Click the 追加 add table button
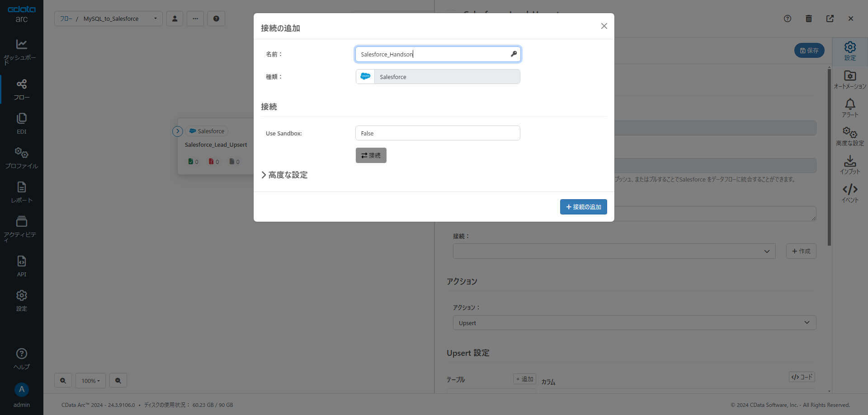 pyautogui.click(x=524, y=379)
